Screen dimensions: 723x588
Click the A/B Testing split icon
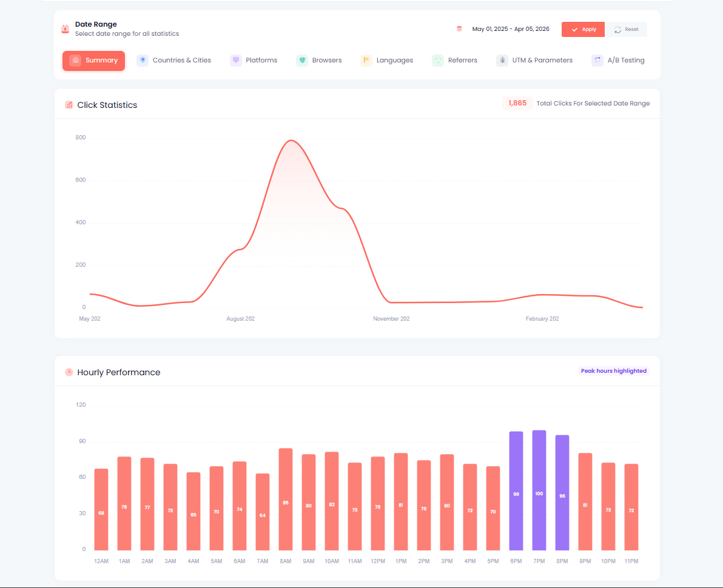click(x=597, y=60)
